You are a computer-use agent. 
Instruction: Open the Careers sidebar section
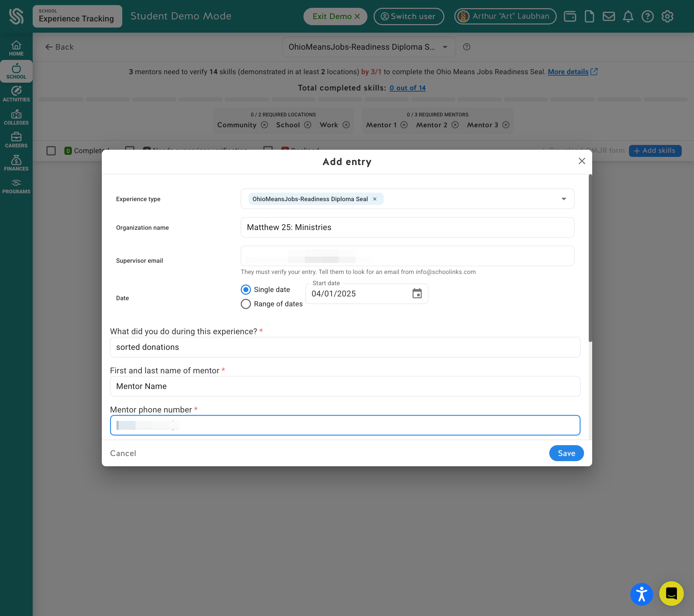point(16,140)
